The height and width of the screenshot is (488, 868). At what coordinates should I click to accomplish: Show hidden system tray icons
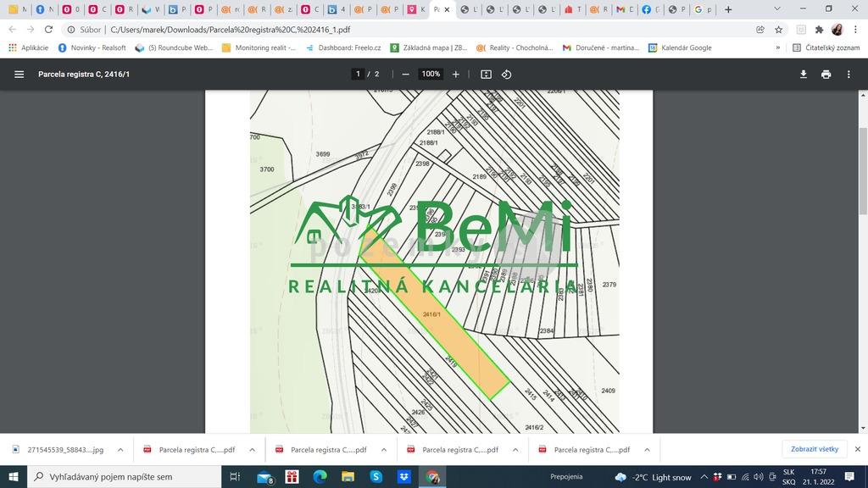(704, 477)
